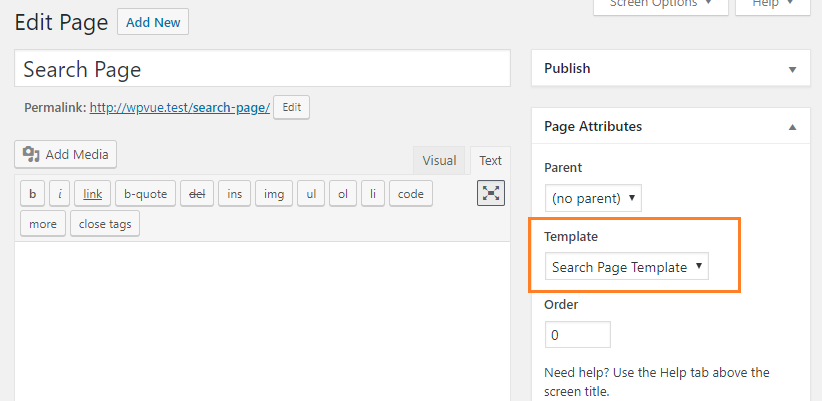The image size is (822, 401).
Task: Click Add New page button
Action: 153,23
